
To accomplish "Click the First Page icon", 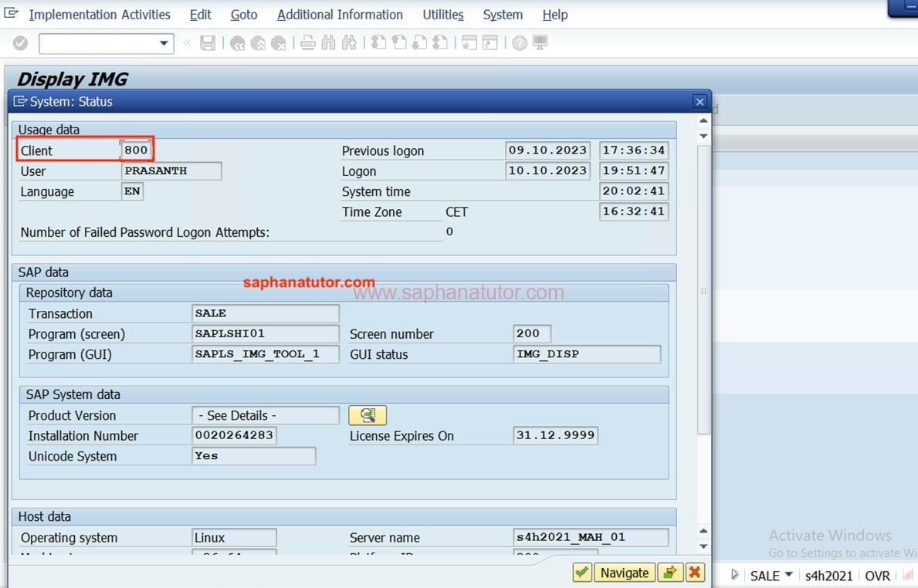I will point(379,42).
